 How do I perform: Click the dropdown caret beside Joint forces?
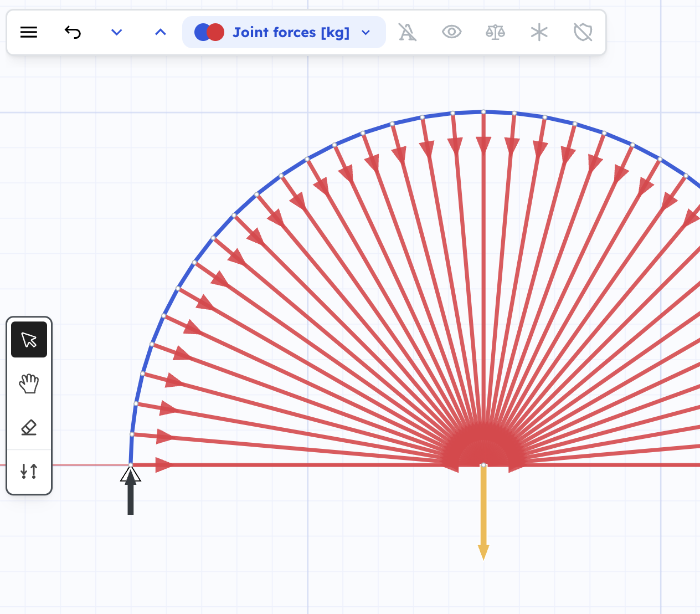[366, 33]
